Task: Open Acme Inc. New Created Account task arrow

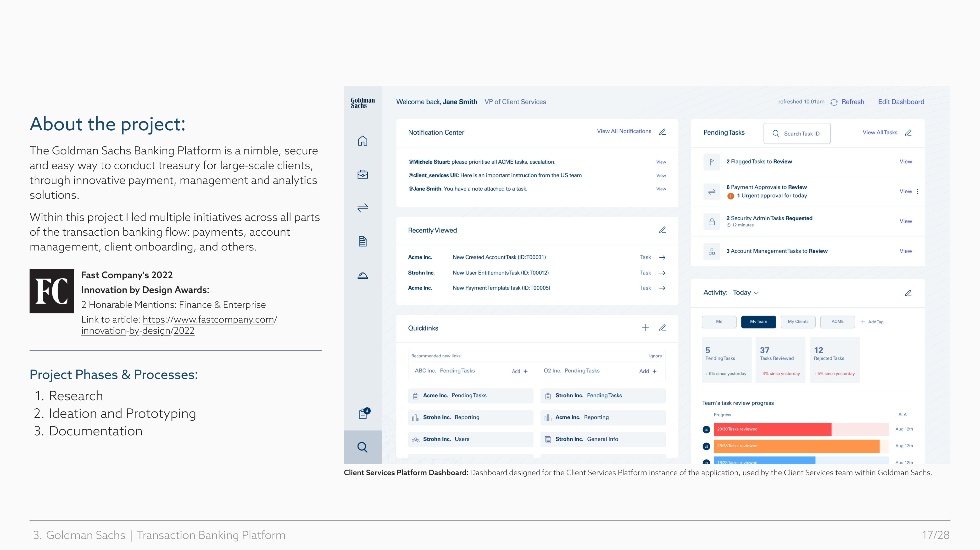Action: 662,257
